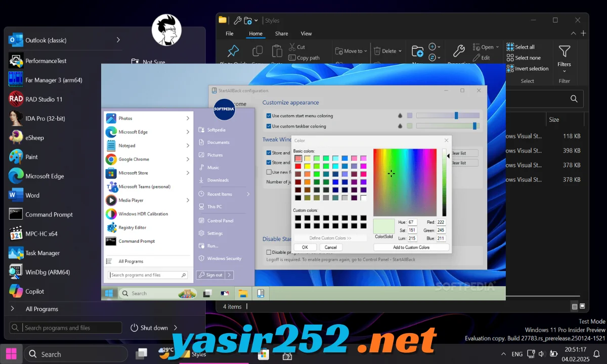
Task: Open the arrow beside Sign out
Action: 229,275
